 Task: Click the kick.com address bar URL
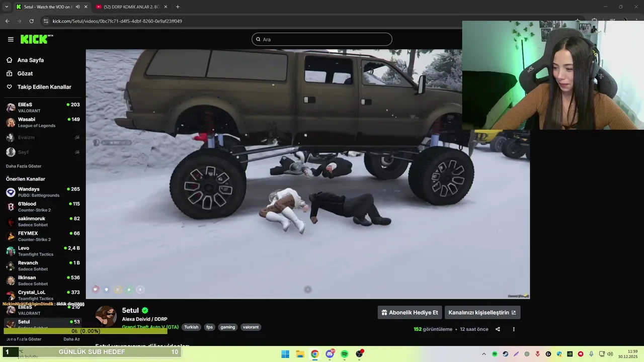117,21
